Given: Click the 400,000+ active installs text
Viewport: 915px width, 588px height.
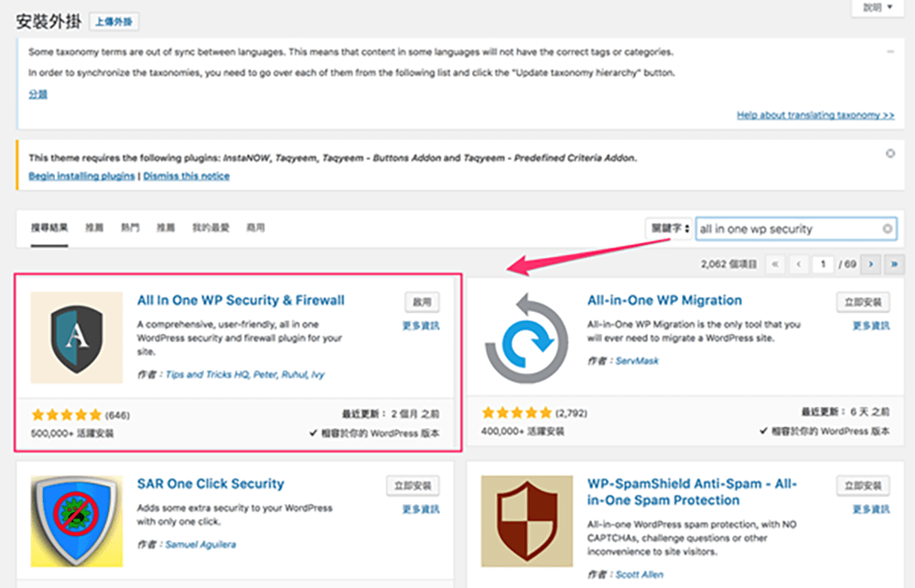Looking at the screenshot, I should [522, 431].
